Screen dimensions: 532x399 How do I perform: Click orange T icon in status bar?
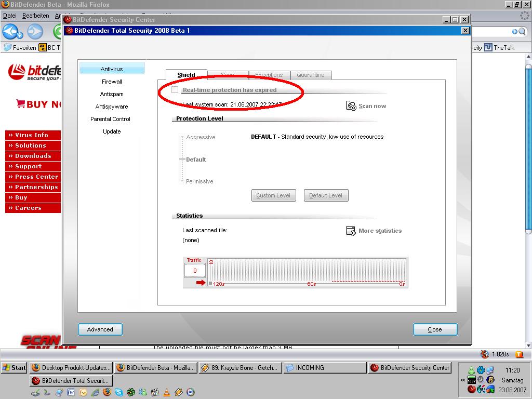coord(519,354)
